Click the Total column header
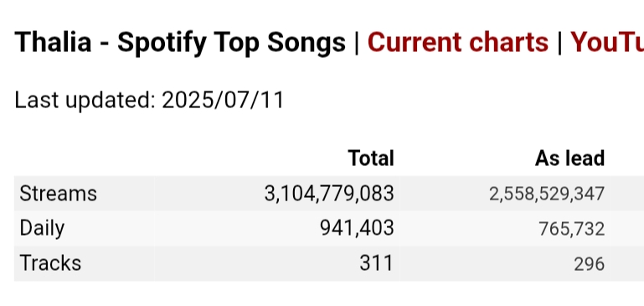 (371, 158)
